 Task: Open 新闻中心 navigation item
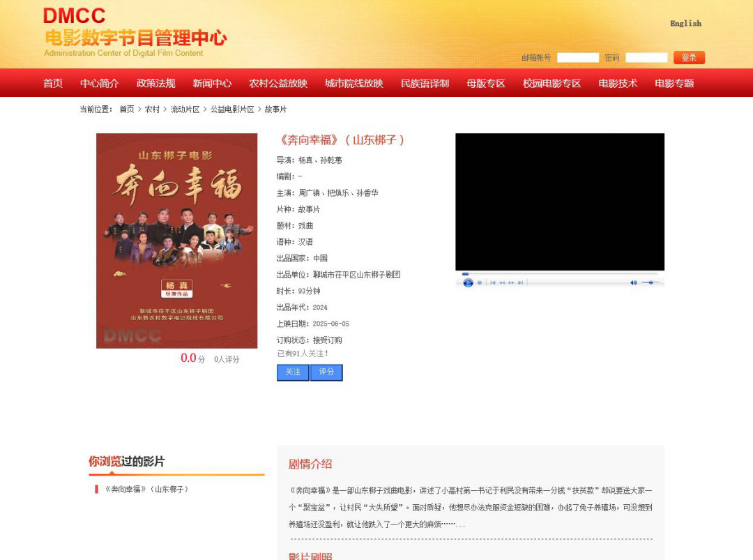point(212,83)
